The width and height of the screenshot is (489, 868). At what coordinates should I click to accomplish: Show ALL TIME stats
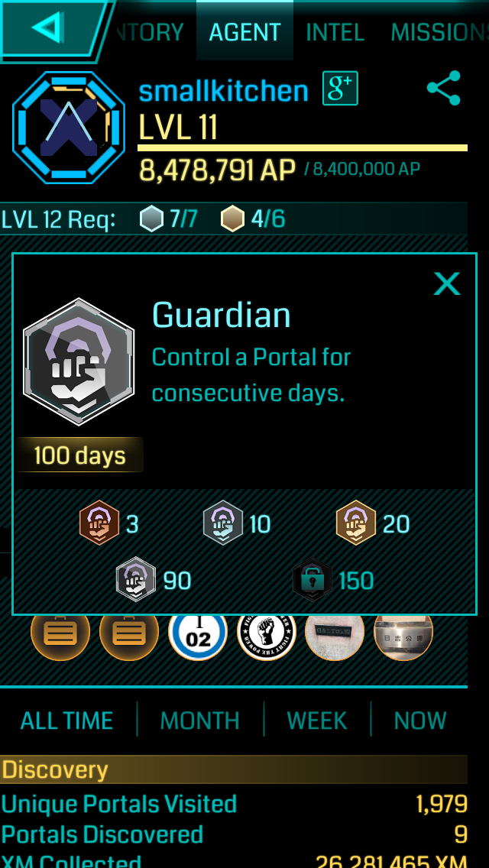click(x=67, y=721)
